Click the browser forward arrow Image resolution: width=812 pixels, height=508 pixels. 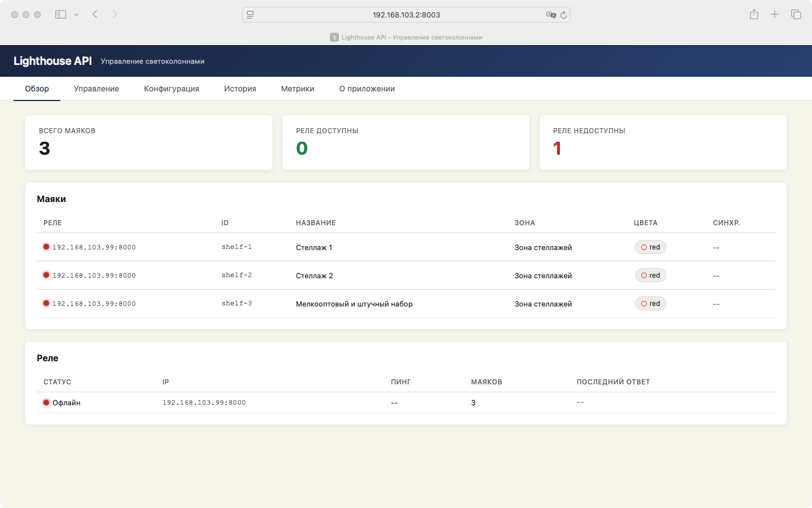[115, 15]
